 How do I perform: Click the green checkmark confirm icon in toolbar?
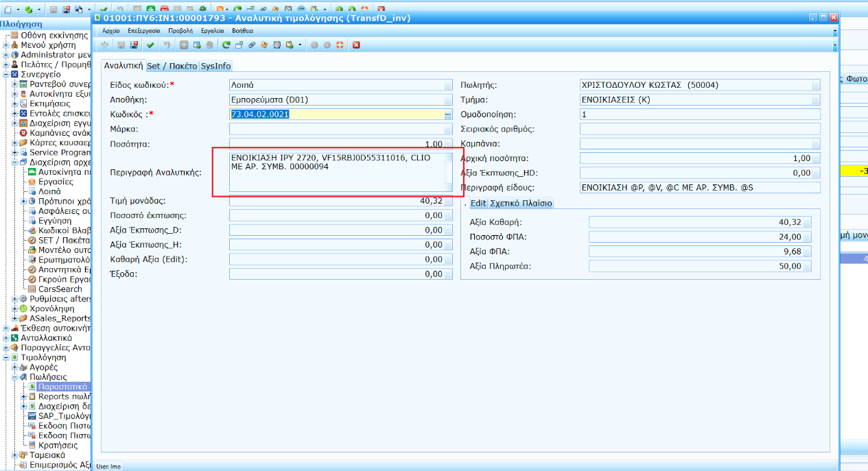point(150,45)
